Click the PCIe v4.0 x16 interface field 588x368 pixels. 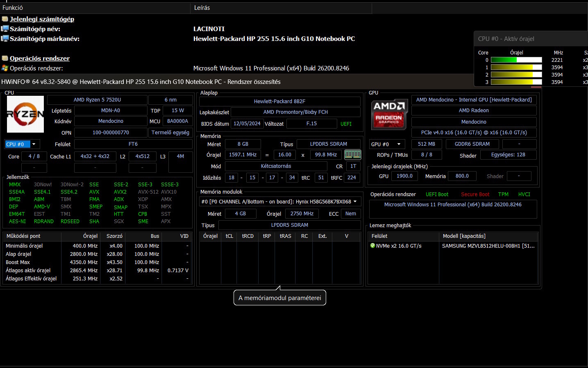[x=474, y=133]
